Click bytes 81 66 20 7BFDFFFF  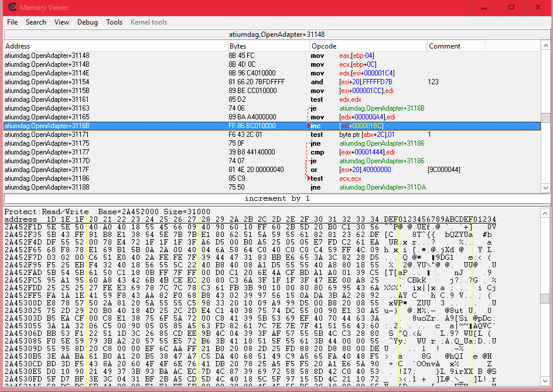click(x=257, y=82)
